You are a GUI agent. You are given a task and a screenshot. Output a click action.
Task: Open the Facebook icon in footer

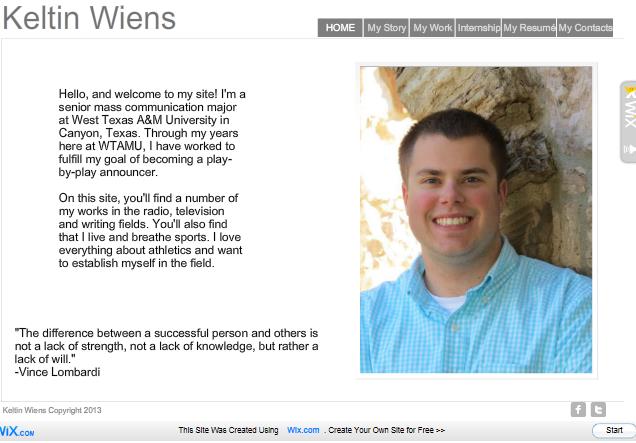click(x=578, y=409)
